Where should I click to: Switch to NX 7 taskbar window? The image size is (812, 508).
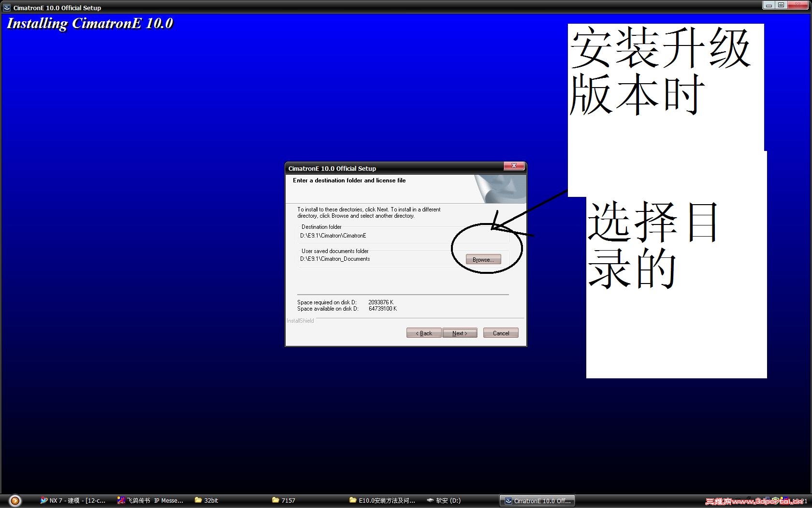click(x=73, y=501)
